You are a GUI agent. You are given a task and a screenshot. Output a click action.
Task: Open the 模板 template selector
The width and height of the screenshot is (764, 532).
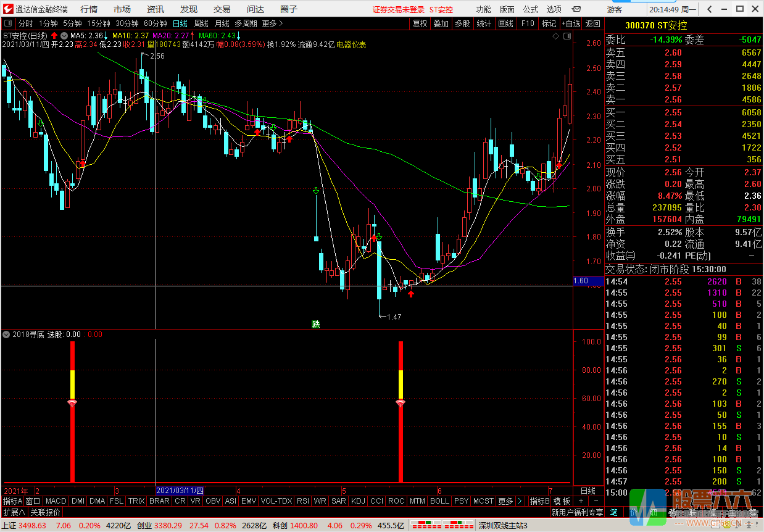(562, 501)
